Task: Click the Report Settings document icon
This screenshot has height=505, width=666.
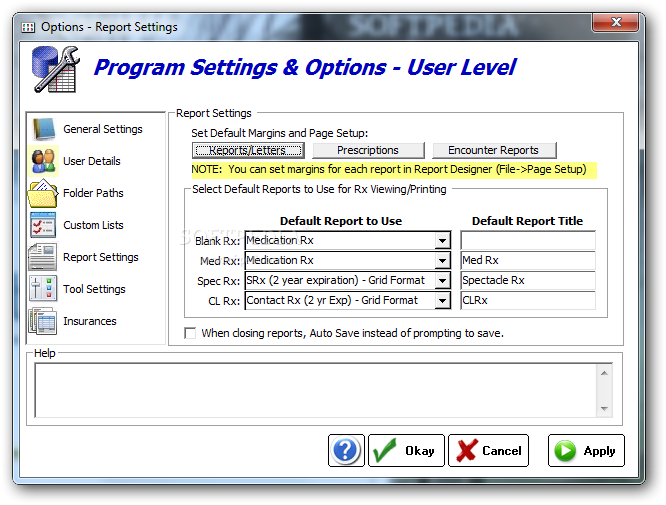Action: [42, 257]
